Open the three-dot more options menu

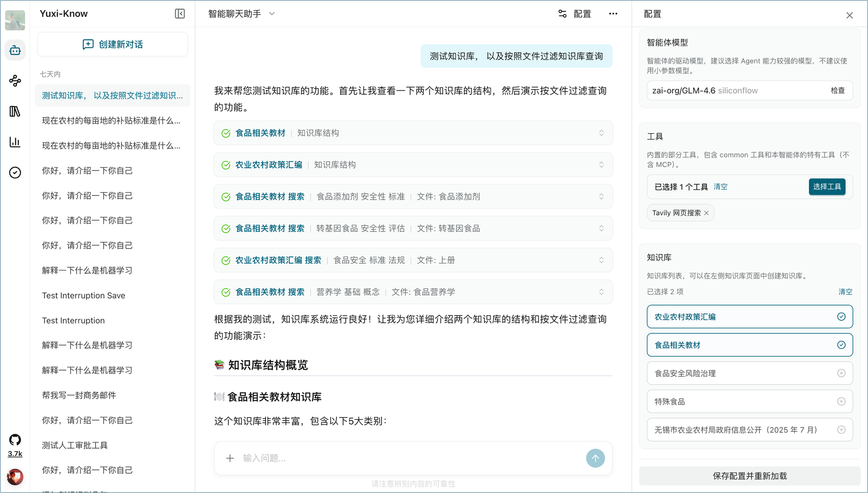click(x=613, y=14)
